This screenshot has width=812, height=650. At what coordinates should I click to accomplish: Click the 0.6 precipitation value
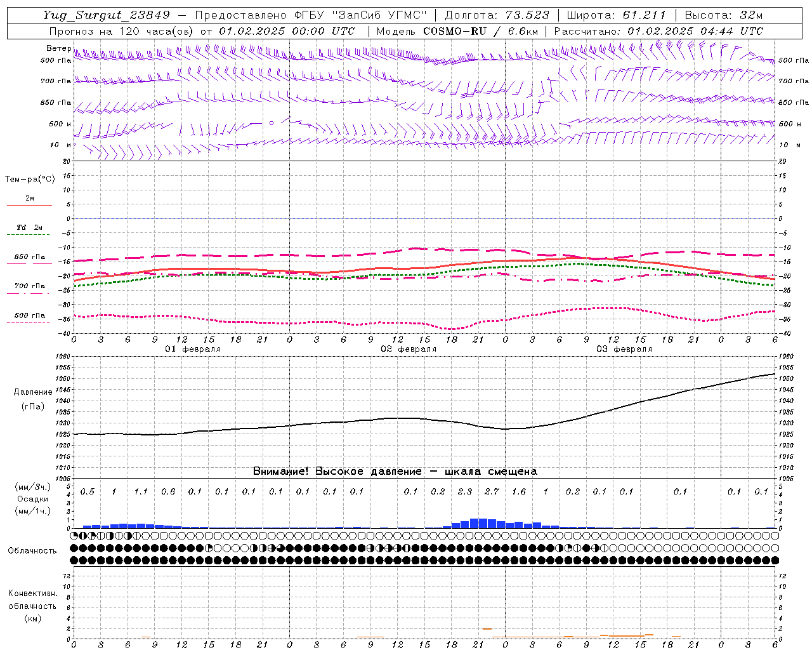(168, 491)
